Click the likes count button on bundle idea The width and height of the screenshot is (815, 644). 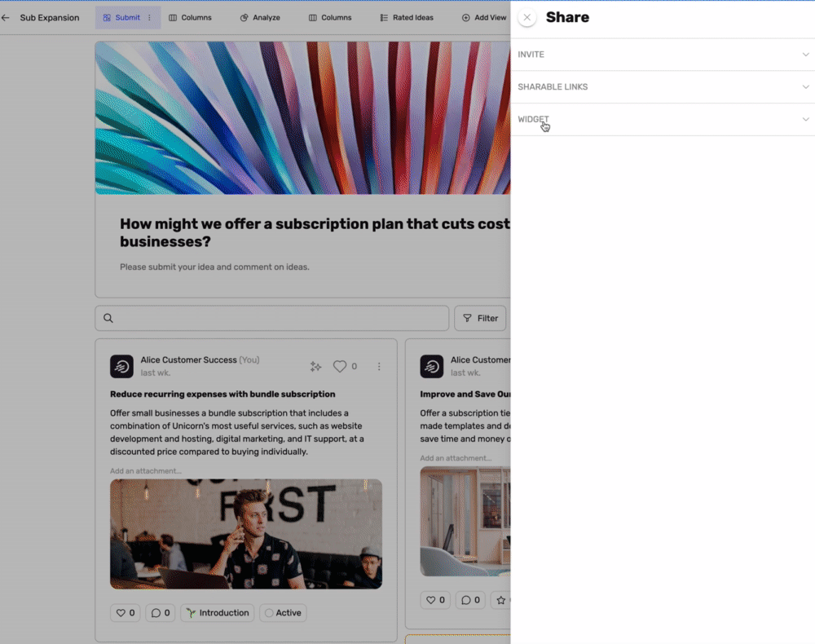coord(126,613)
